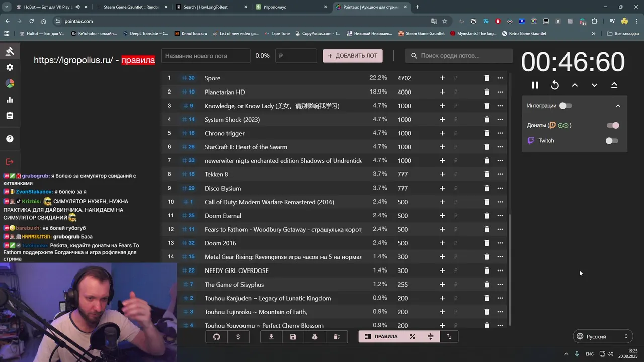Reset the auction timer
644x362 pixels.
(x=555, y=85)
